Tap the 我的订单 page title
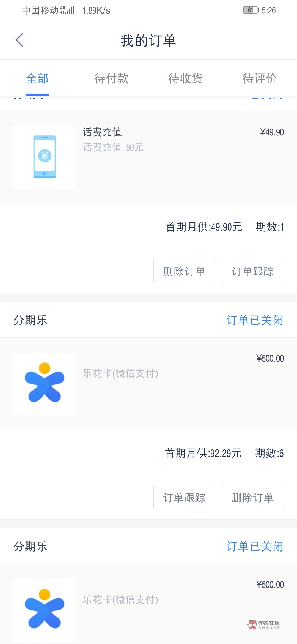The width and height of the screenshot is (297, 644). point(148,41)
